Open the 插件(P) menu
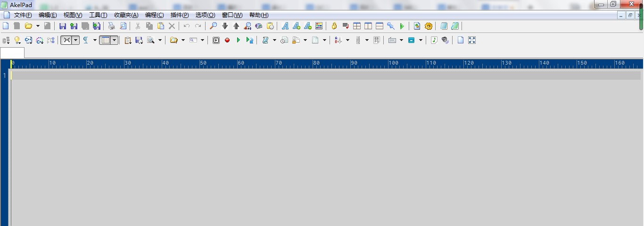 (180, 15)
